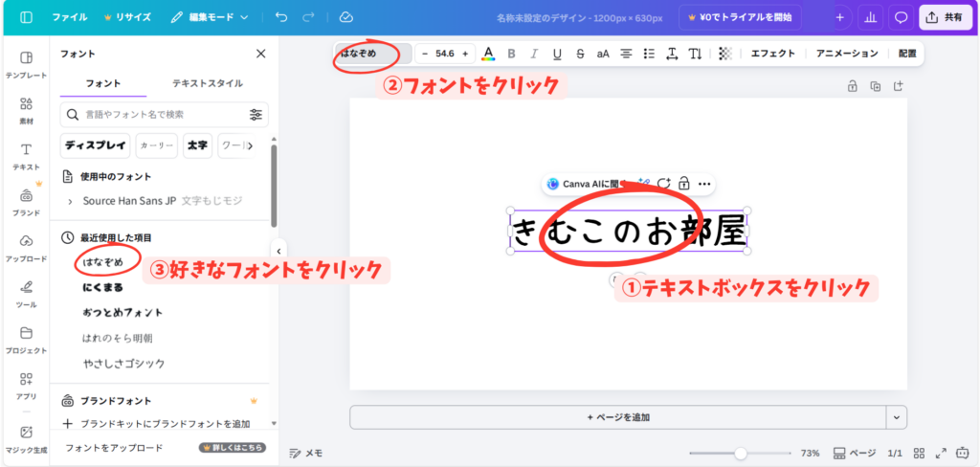Click Add Page (ページを追加) button
Screen dimensions: 980x467
coord(618,417)
